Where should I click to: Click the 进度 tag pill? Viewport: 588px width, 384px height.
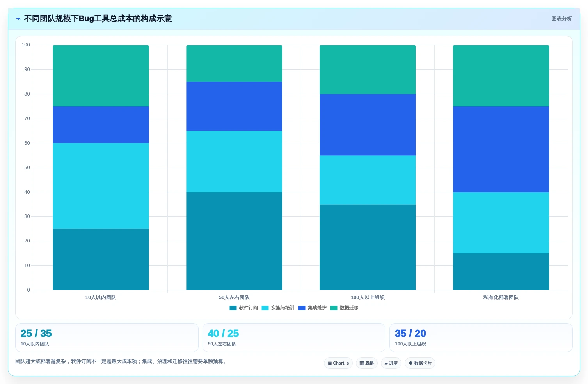tap(391, 363)
